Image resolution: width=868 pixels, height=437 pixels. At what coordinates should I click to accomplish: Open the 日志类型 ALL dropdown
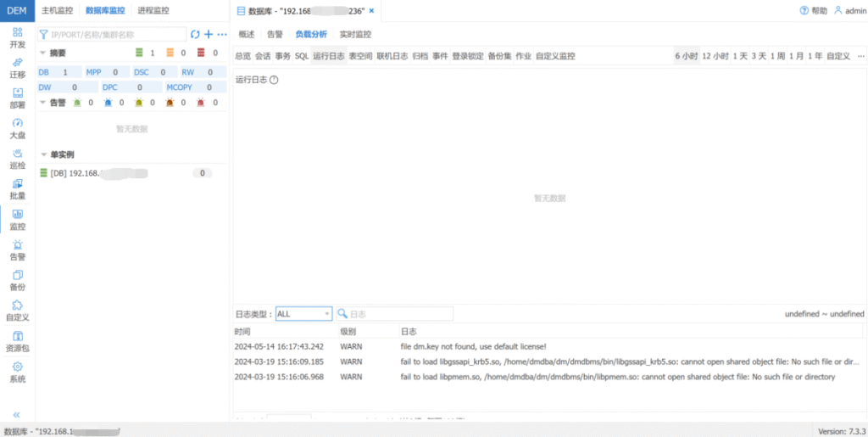pyautogui.click(x=303, y=314)
